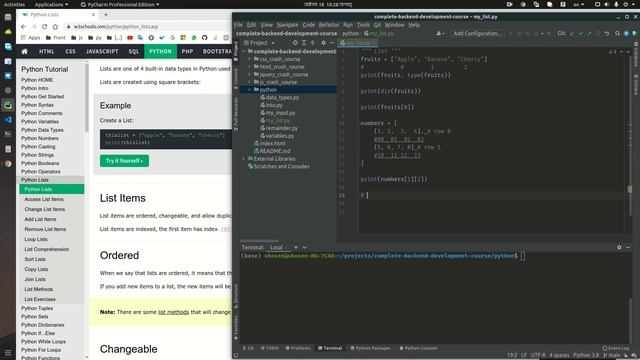Click the Python 3.8 interpreter status entry
Viewport: 640px width, 360px height.
pos(586,356)
